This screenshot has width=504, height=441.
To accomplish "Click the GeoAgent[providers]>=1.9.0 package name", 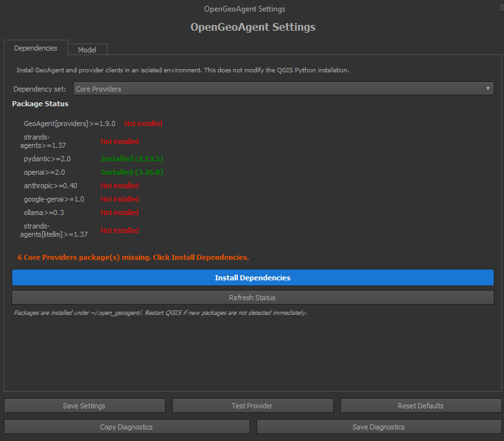I will click(x=70, y=124).
